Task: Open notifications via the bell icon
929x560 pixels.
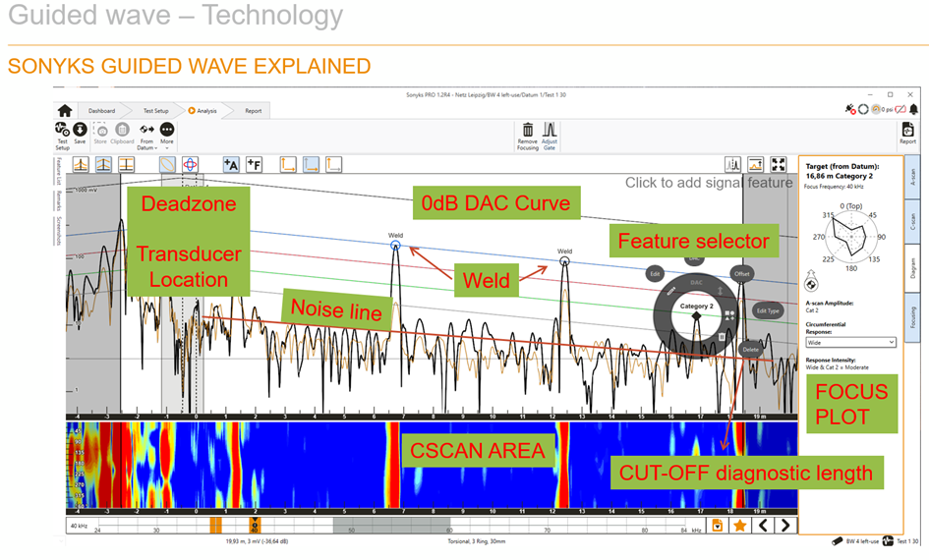Action: pos(914,109)
